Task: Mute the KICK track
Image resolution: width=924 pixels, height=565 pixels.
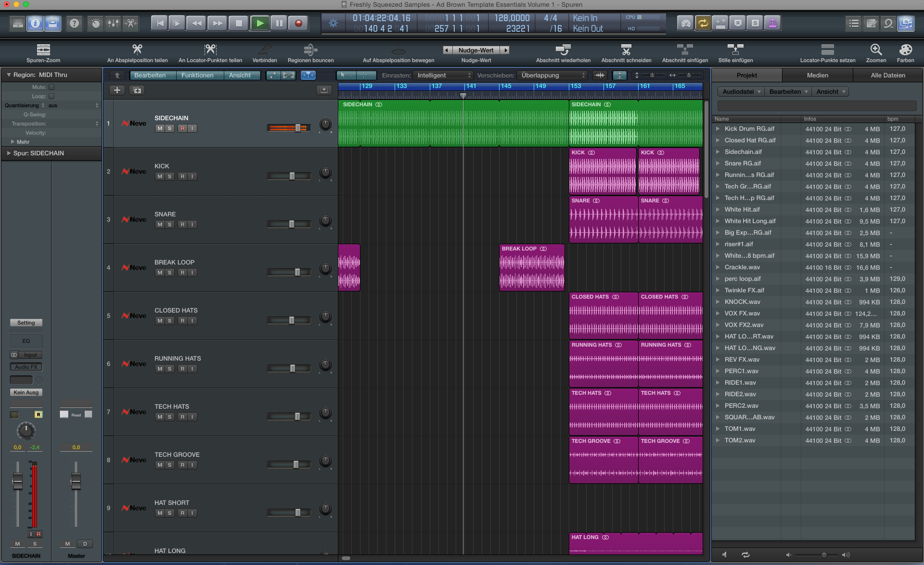Action: 159,176
